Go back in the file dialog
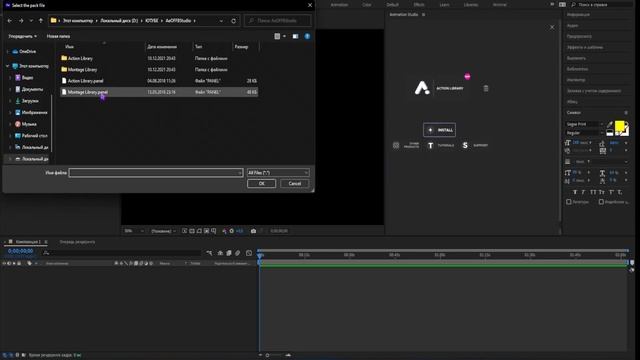Viewport: 640px width, 360px height. (10, 20)
